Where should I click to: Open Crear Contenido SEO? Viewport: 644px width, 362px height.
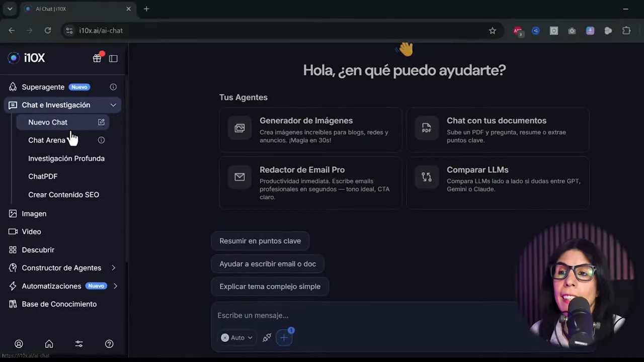tap(63, 195)
